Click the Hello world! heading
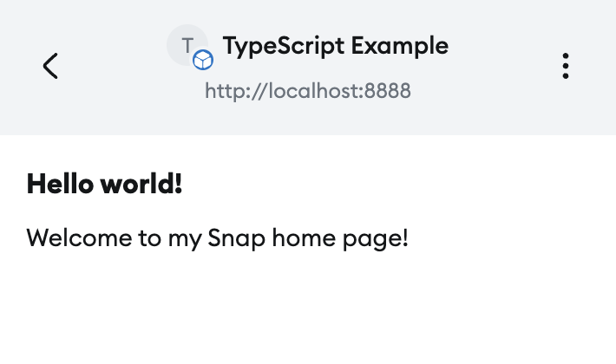The width and height of the screenshot is (616, 364). coord(105,184)
